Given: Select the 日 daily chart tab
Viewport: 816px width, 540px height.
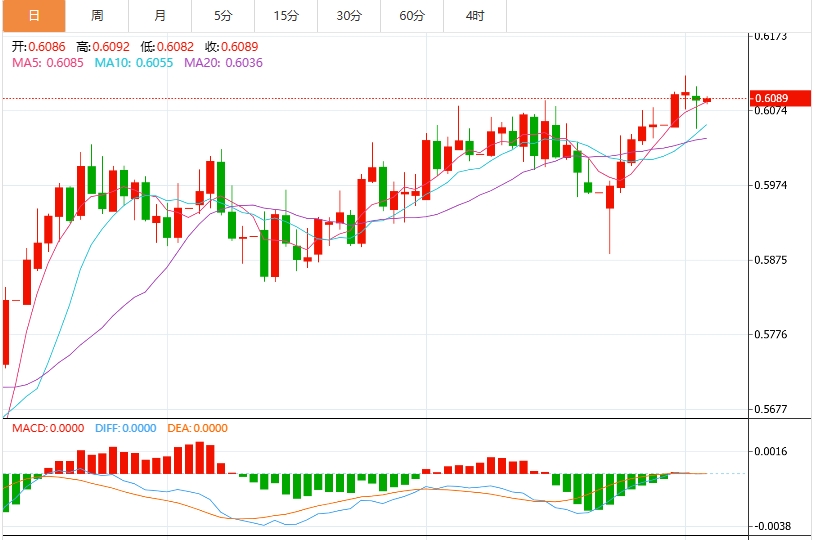Looking at the screenshot, I should 34,16.
